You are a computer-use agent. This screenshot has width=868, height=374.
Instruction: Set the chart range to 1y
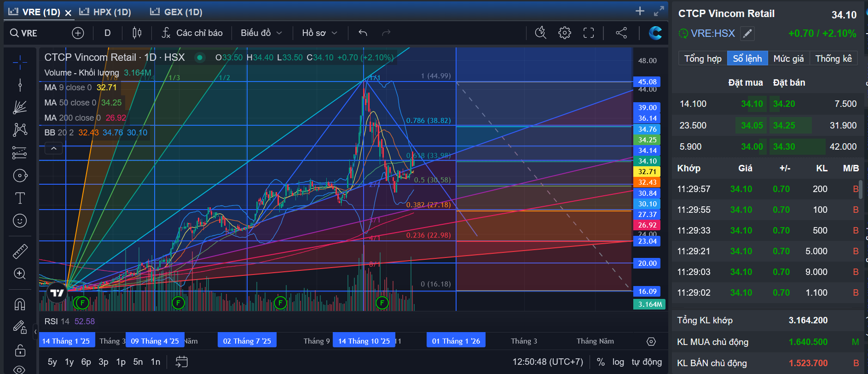69,362
